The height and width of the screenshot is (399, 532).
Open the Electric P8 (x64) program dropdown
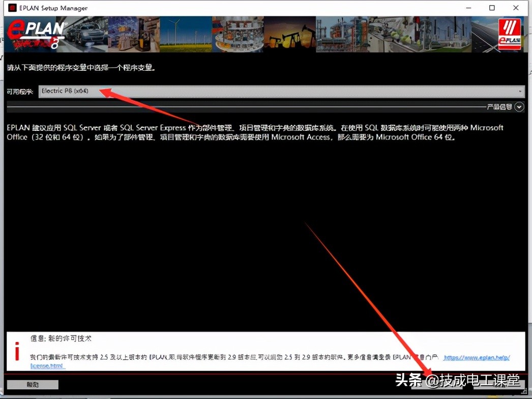pos(282,91)
